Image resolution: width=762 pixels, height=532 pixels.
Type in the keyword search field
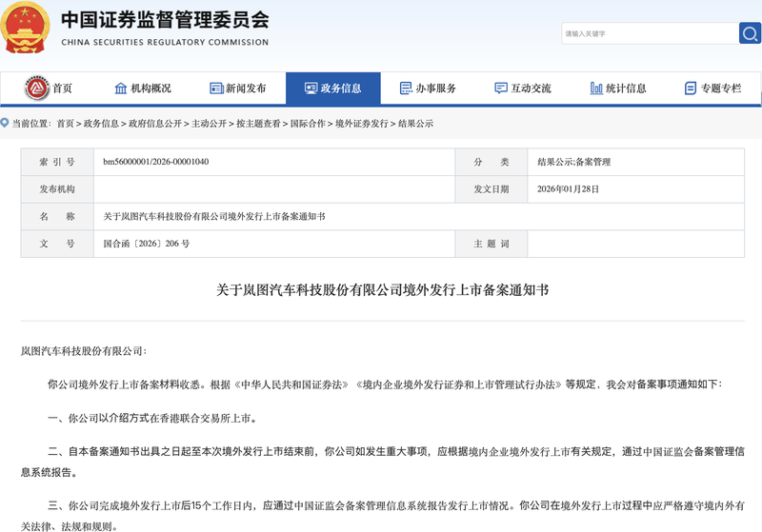[x=648, y=33]
